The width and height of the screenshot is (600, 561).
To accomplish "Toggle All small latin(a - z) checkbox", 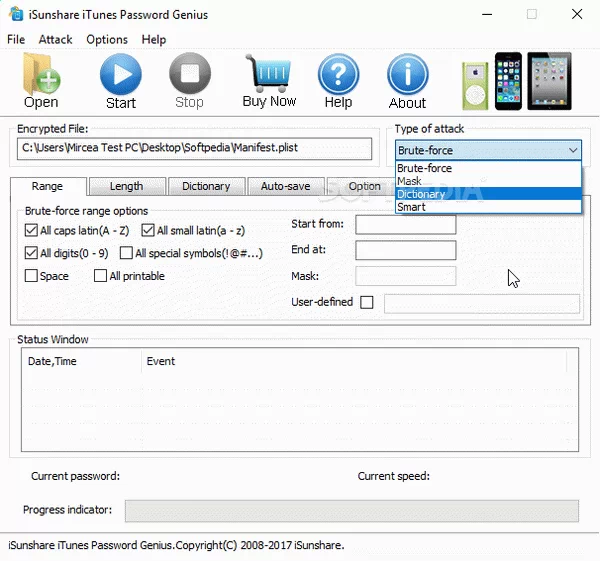I will [148, 230].
